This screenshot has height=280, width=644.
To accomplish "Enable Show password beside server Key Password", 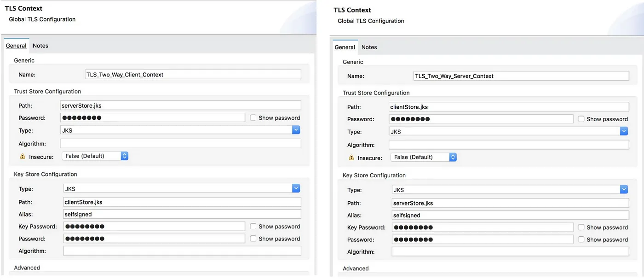I will tap(581, 227).
